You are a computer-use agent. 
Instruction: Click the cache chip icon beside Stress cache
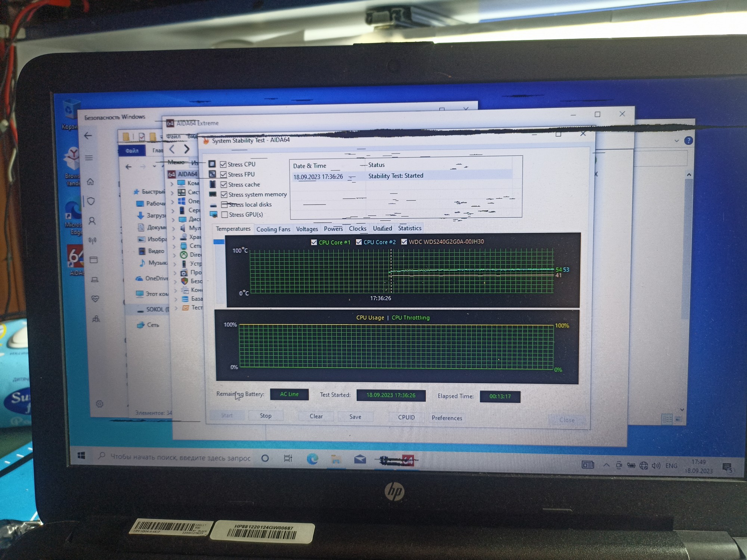click(x=213, y=184)
